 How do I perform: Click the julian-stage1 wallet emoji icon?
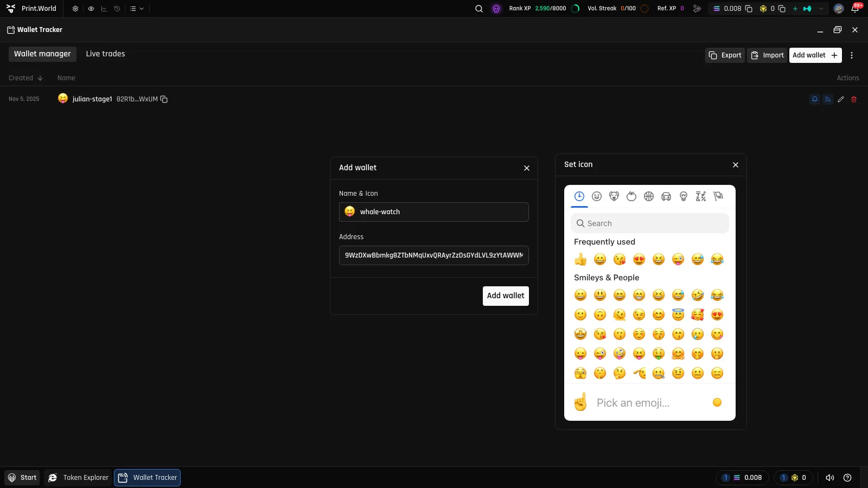click(63, 98)
